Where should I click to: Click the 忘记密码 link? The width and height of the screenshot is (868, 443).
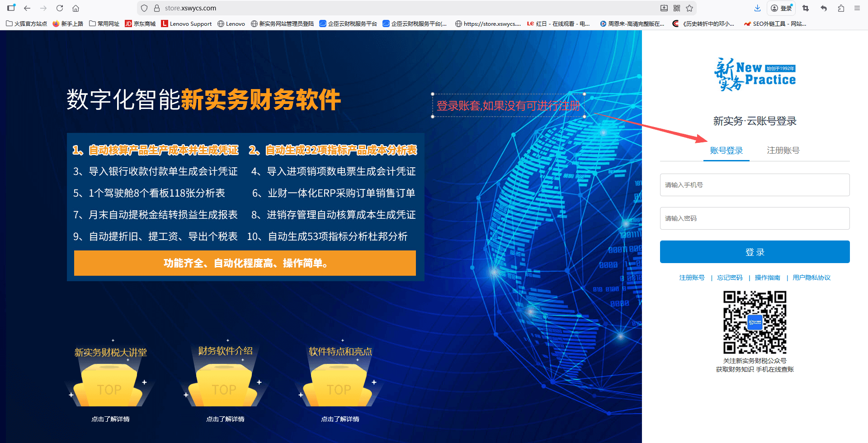coord(730,278)
